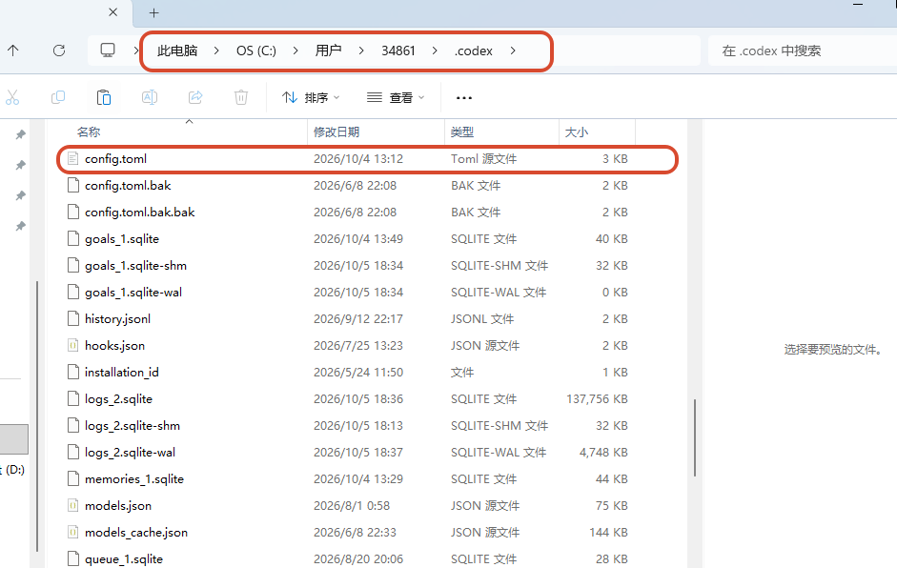897x588 pixels.
Task: Close the current Explorer tab
Action: click(113, 12)
